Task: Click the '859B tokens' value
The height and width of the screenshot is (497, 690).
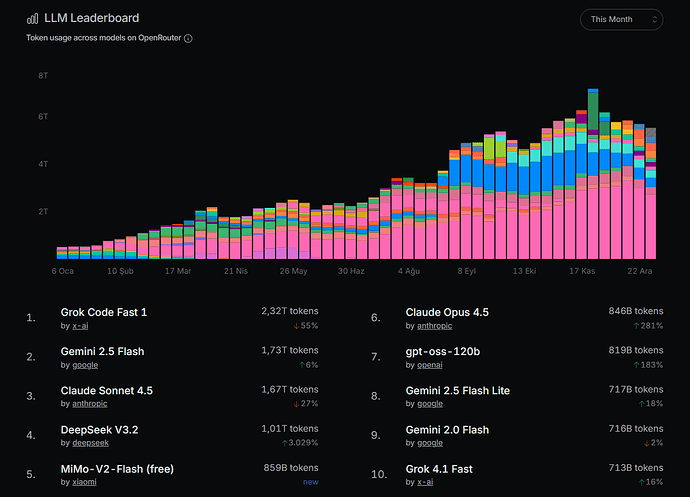Action: 291,468
